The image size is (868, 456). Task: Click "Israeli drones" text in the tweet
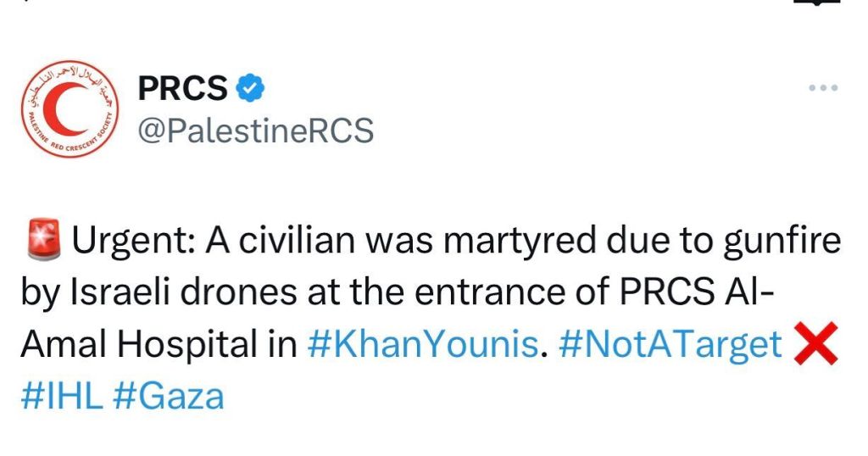click(183, 292)
